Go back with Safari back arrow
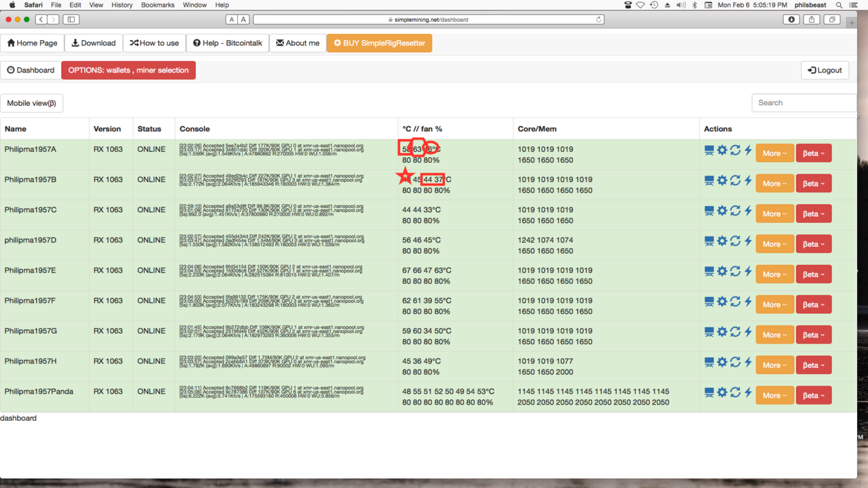868x488 pixels. pos(41,20)
